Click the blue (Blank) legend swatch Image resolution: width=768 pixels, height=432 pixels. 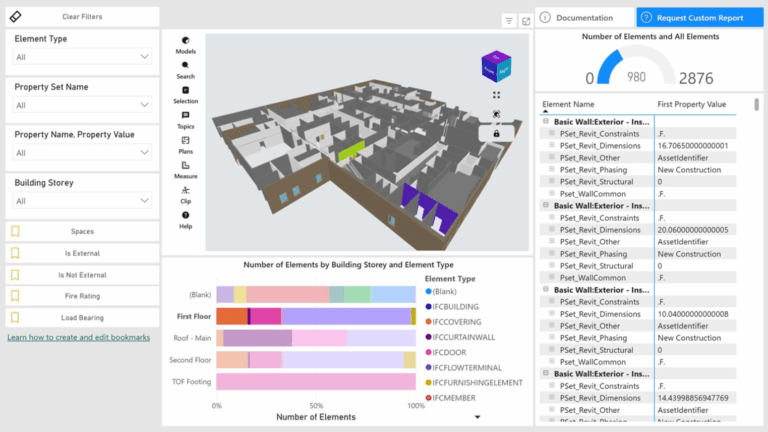click(428, 291)
